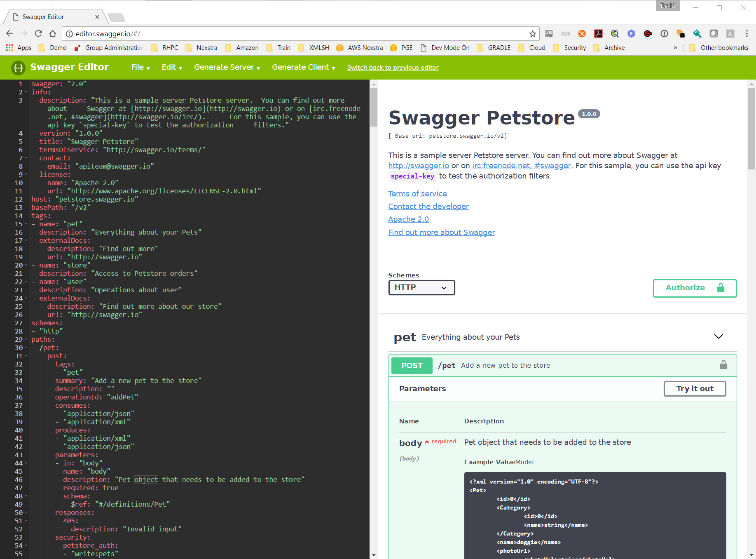
Task: Open the Apps bookmarks shortcut
Action: pos(19,48)
